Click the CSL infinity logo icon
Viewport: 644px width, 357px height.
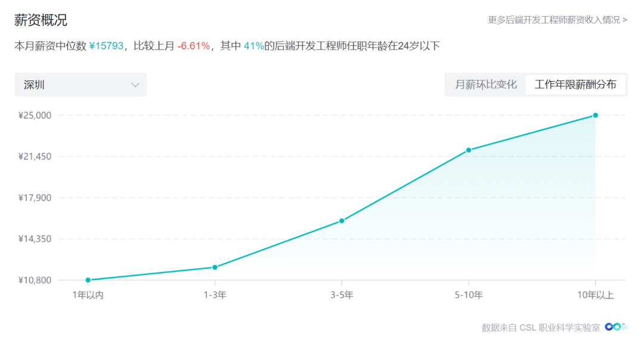point(615,327)
